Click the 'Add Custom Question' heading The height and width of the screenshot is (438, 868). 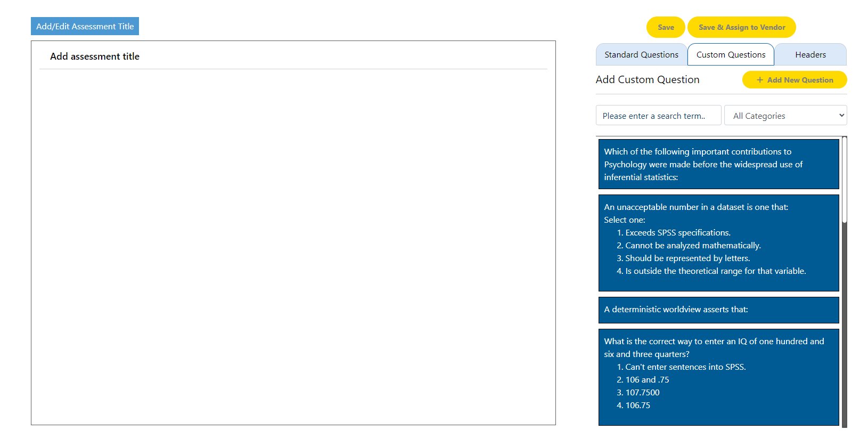pyautogui.click(x=647, y=80)
